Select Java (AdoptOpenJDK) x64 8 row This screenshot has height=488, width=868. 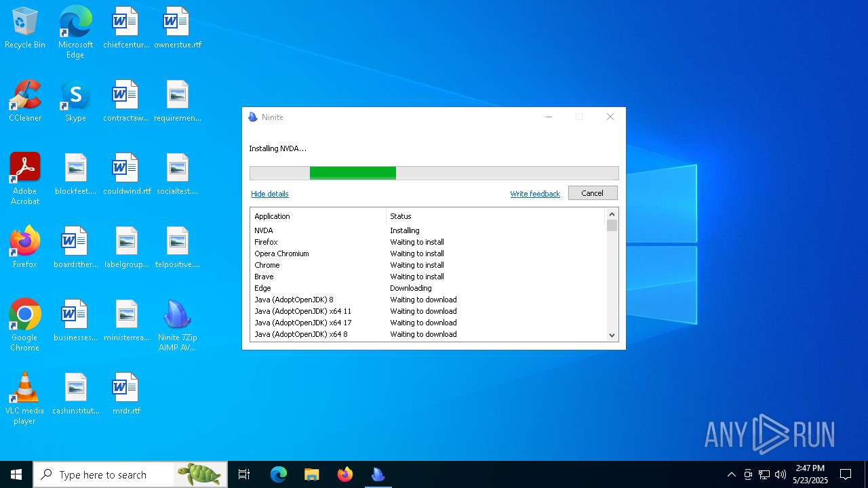click(427, 334)
